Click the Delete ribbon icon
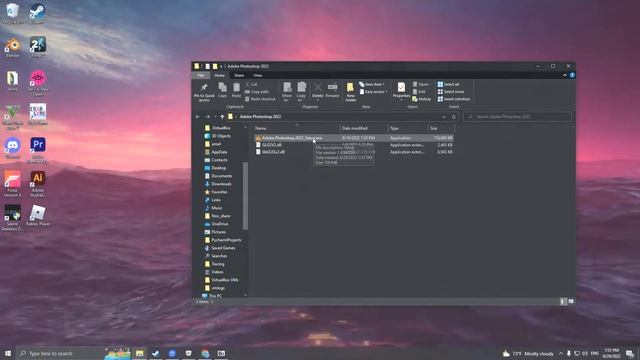The image size is (640, 360). coord(318,92)
